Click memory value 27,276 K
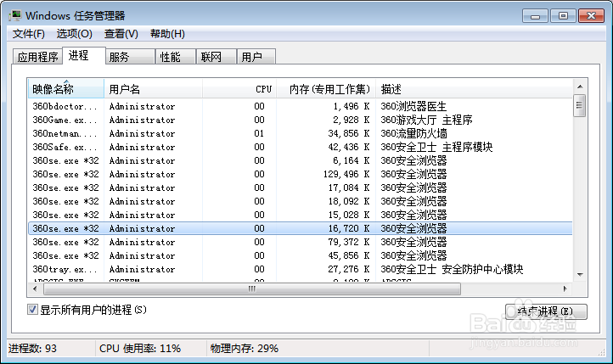The width and height of the screenshot is (613, 364). tap(349, 270)
